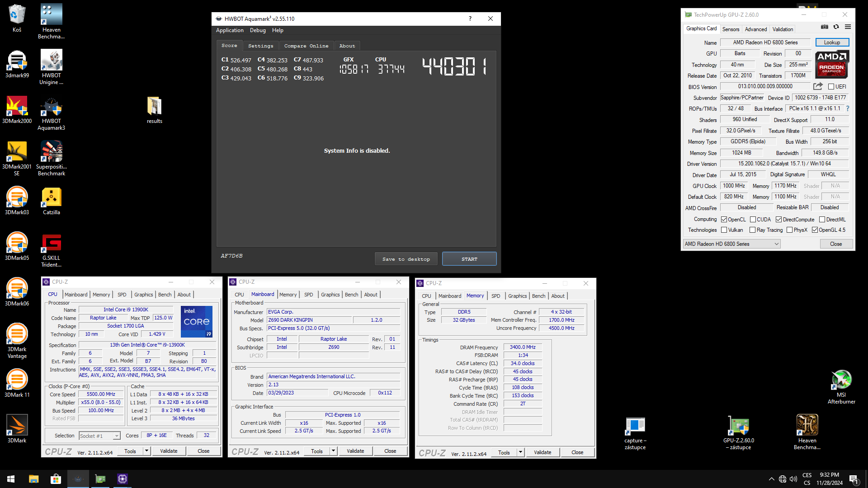Image resolution: width=868 pixels, height=488 pixels.
Task: Open the 3DMark03 desktop shortcut
Action: coord(17,201)
